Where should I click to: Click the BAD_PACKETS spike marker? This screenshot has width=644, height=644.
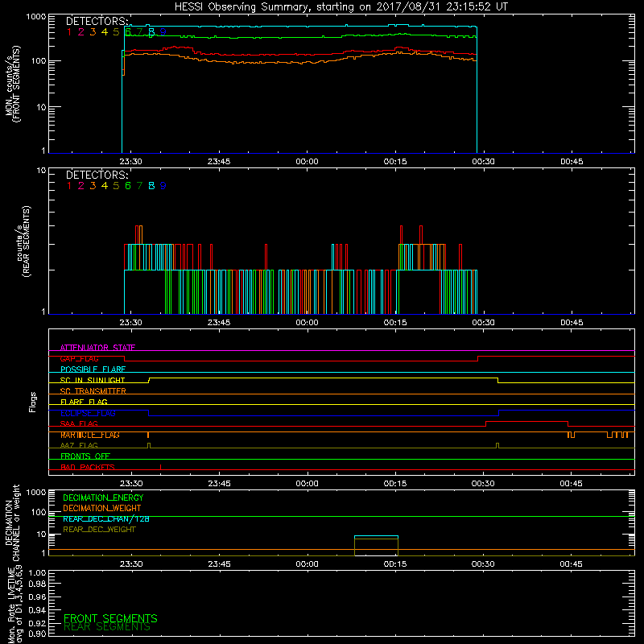pos(160,467)
